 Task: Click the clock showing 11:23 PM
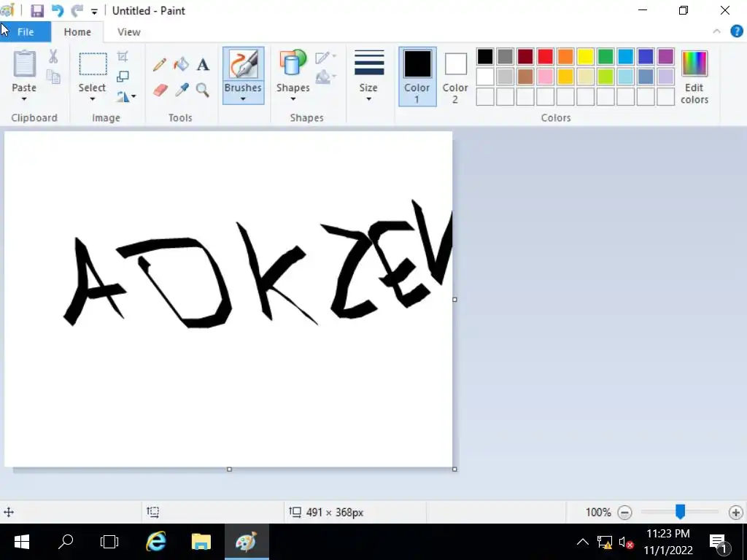pyautogui.click(x=668, y=533)
